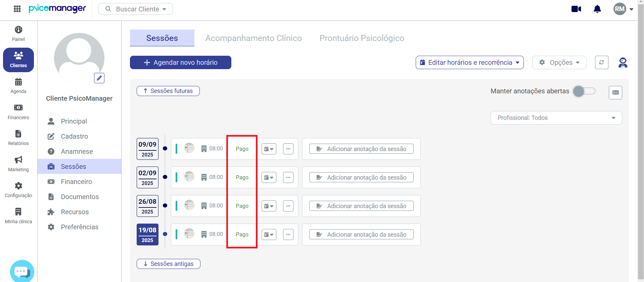
Task: Expand Profissional: Todos dropdown
Action: pyautogui.click(x=556, y=118)
